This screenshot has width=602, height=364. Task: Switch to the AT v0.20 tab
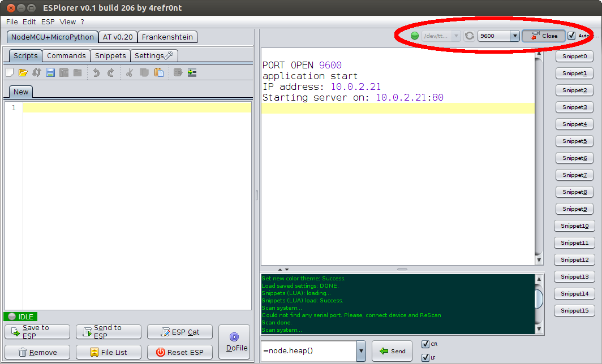pyautogui.click(x=118, y=37)
